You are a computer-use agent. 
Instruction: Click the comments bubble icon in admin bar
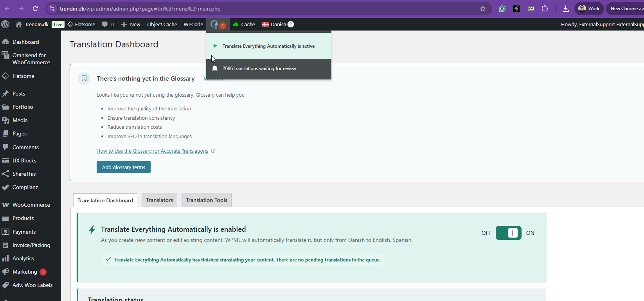point(105,24)
